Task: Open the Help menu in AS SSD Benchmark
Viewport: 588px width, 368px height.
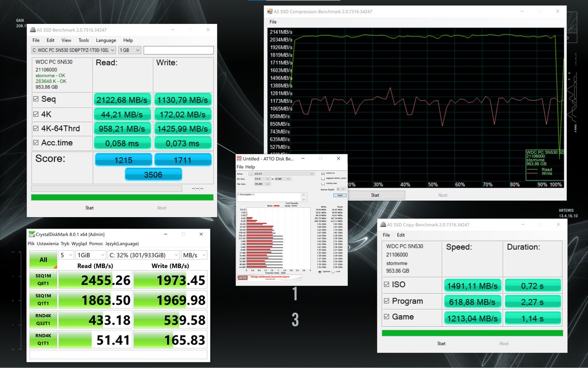Action: (128, 40)
